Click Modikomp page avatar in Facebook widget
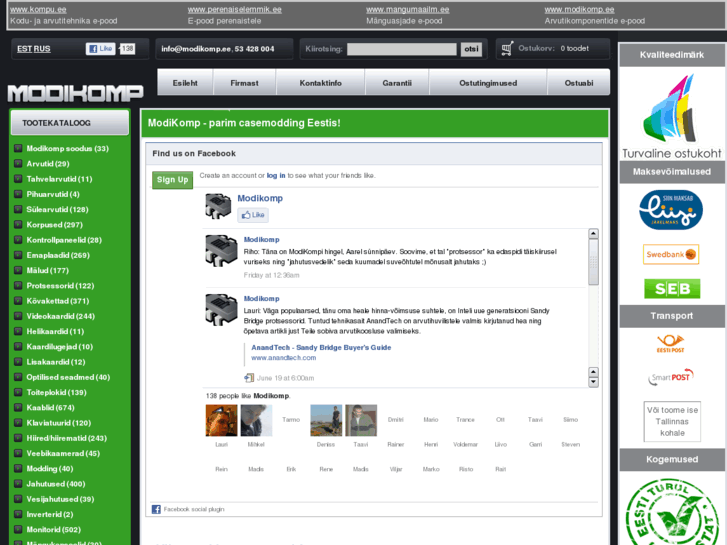Image resolution: width=727 pixels, height=545 pixels. tap(218, 206)
